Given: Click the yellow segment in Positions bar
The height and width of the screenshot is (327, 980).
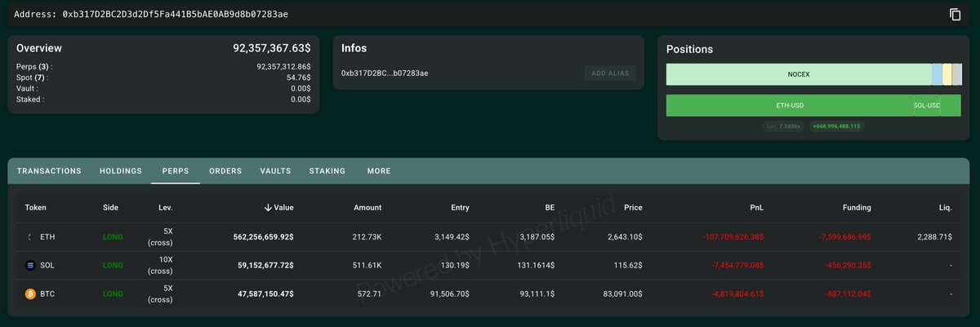Looking at the screenshot, I should 947,74.
